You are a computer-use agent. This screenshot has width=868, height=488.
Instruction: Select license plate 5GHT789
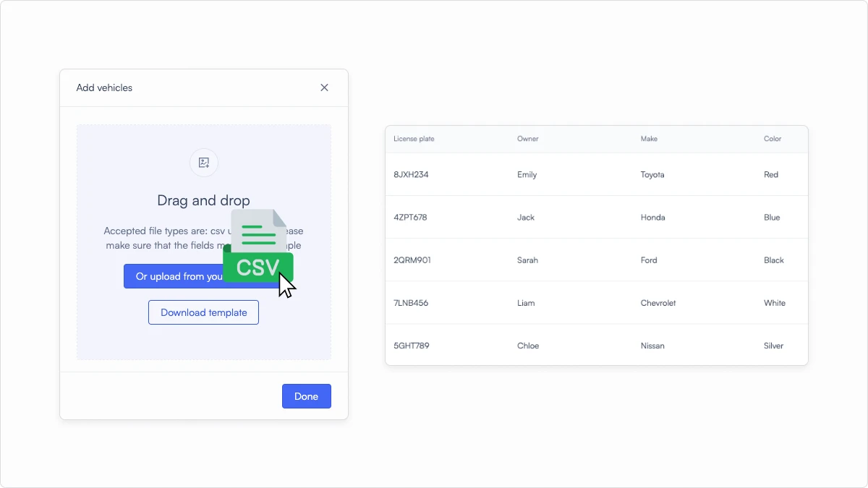click(412, 346)
